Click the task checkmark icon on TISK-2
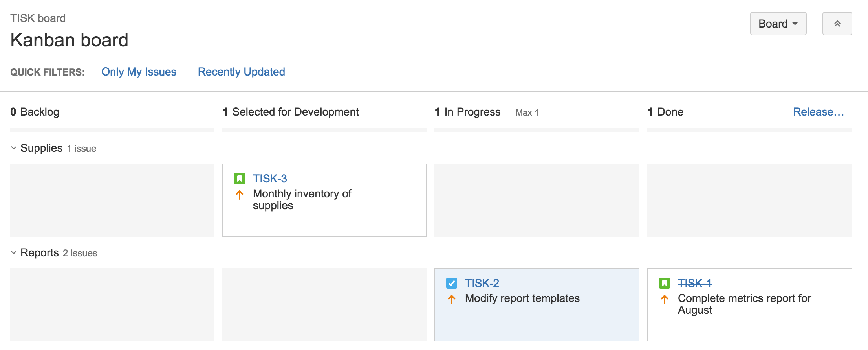This screenshot has width=868, height=350. coord(452,283)
